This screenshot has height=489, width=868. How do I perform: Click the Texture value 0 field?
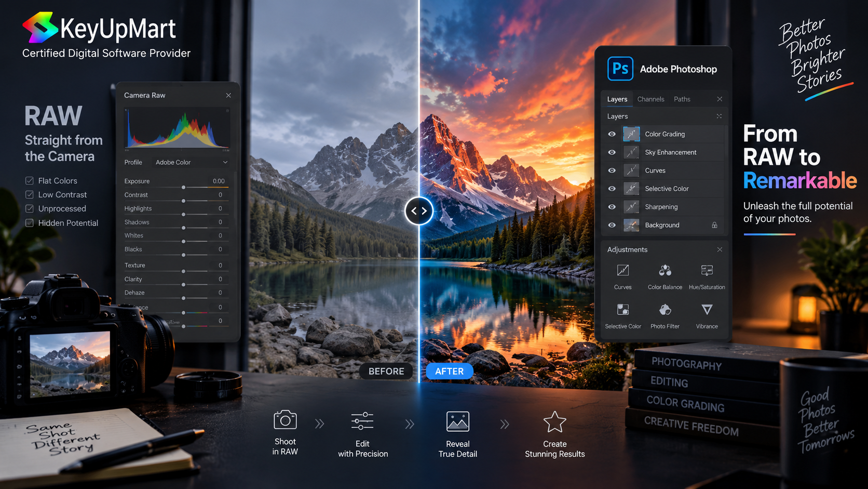pyautogui.click(x=220, y=265)
